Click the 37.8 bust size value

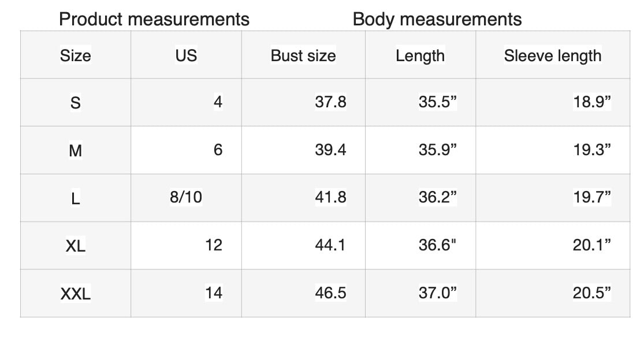point(330,102)
